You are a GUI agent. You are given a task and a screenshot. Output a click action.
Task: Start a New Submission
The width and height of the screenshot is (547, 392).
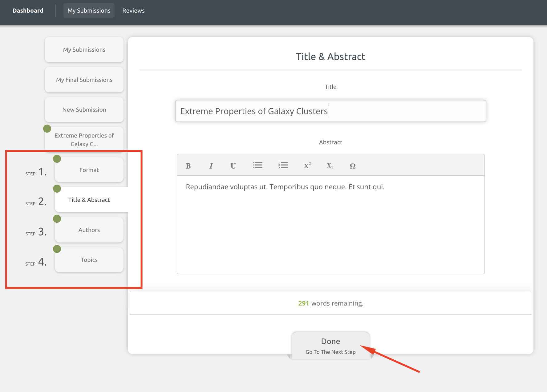tap(84, 110)
